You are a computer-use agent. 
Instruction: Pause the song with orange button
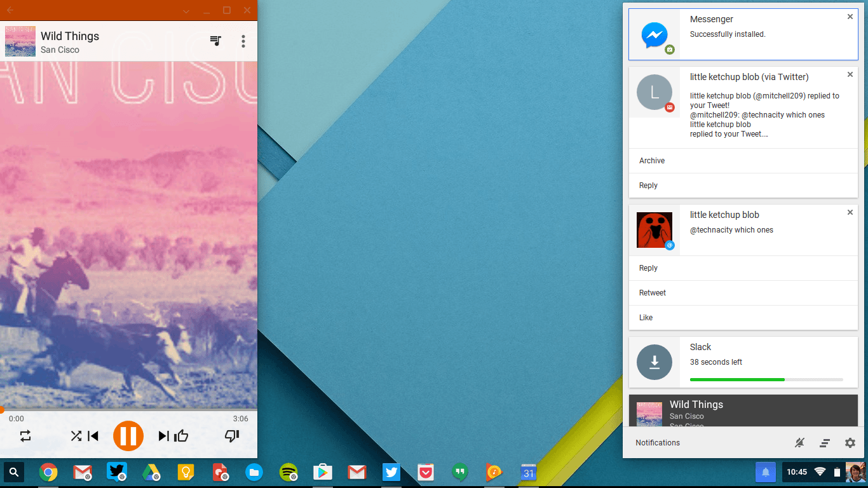tap(128, 436)
